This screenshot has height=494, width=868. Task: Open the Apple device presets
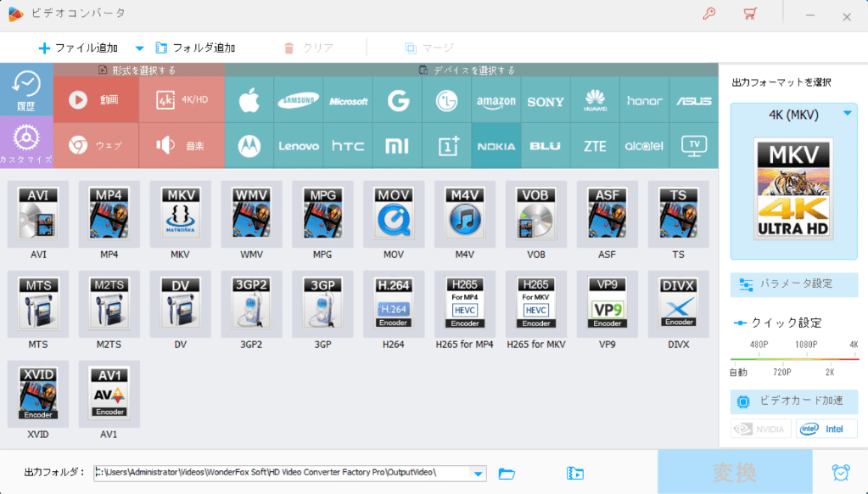(x=249, y=100)
